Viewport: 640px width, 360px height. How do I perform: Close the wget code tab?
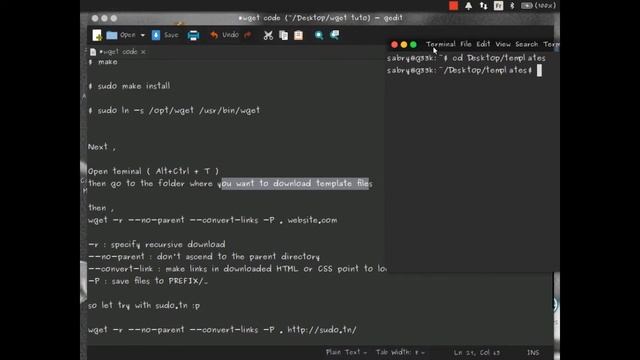143,52
